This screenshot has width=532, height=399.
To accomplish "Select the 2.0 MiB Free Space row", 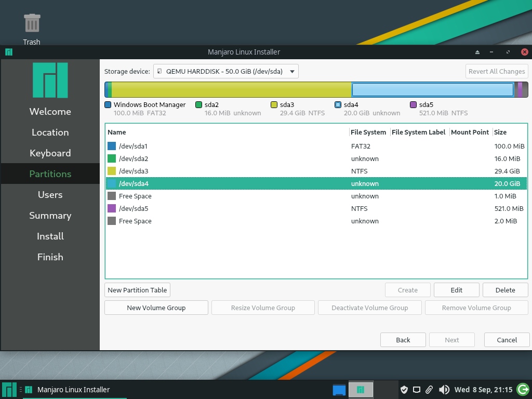I will pos(316,221).
